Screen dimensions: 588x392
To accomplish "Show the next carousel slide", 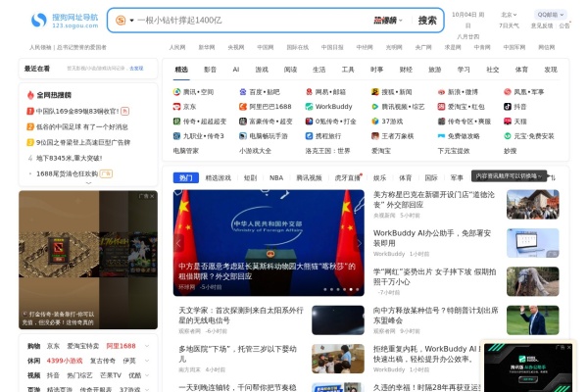I will 359,243.
